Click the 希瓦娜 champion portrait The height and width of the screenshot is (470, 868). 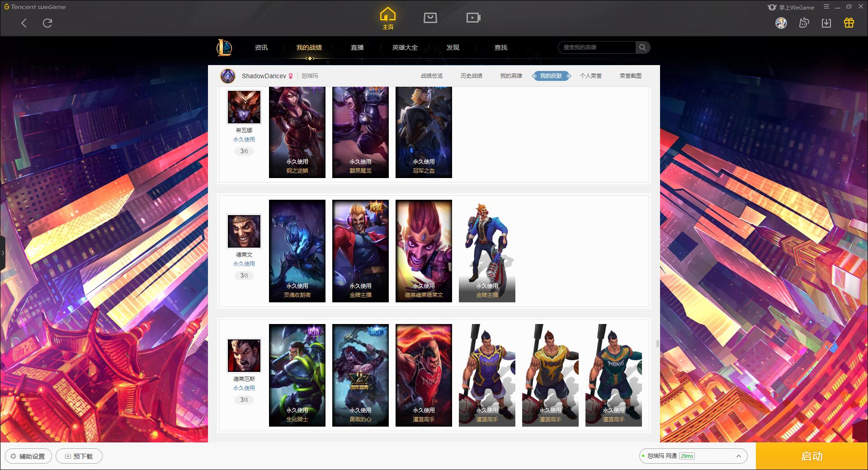pos(244,107)
